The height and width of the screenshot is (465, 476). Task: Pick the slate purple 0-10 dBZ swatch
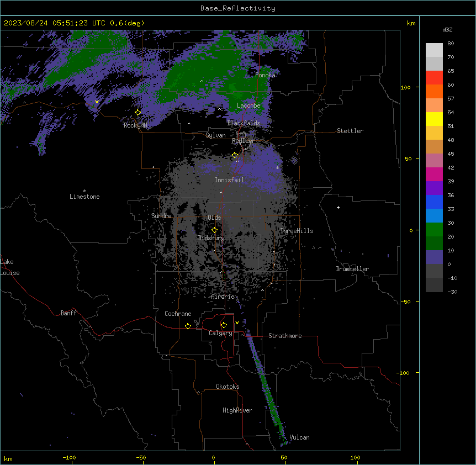[434, 257]
